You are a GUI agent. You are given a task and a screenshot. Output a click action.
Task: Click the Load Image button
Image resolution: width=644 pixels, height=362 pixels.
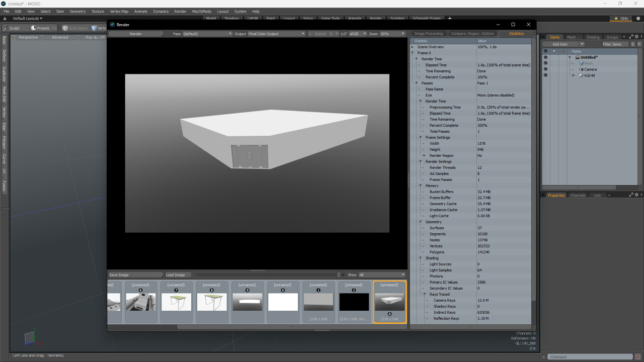(x=178, y=275)
